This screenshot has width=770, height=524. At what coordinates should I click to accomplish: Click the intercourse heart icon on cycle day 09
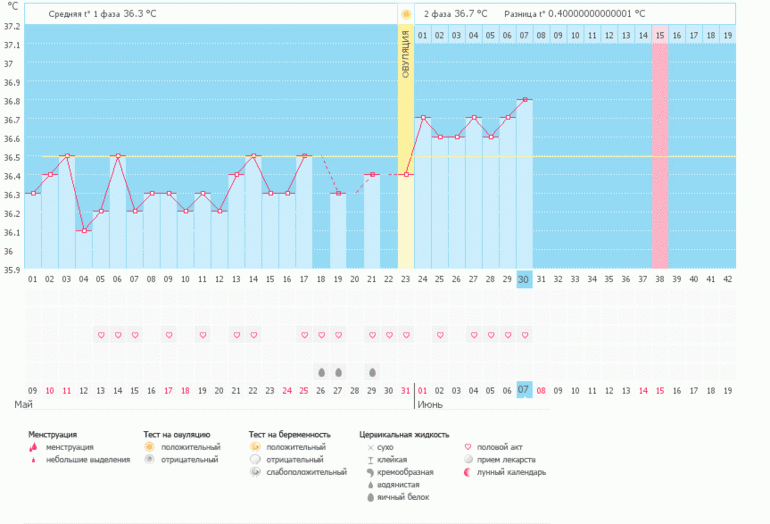[169, 335]
